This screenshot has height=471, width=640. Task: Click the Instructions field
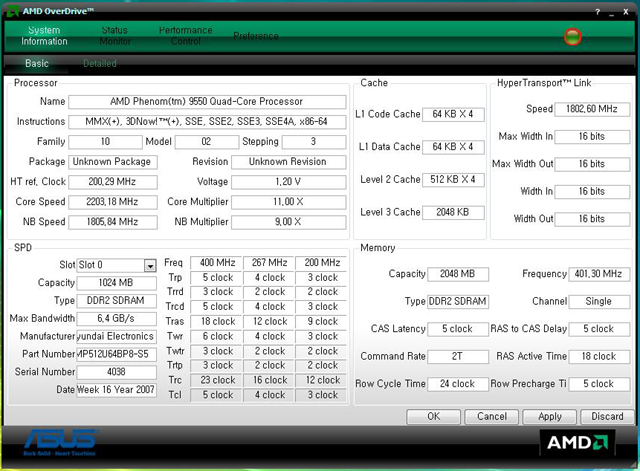pyautogui.click(x=207, y=122)
